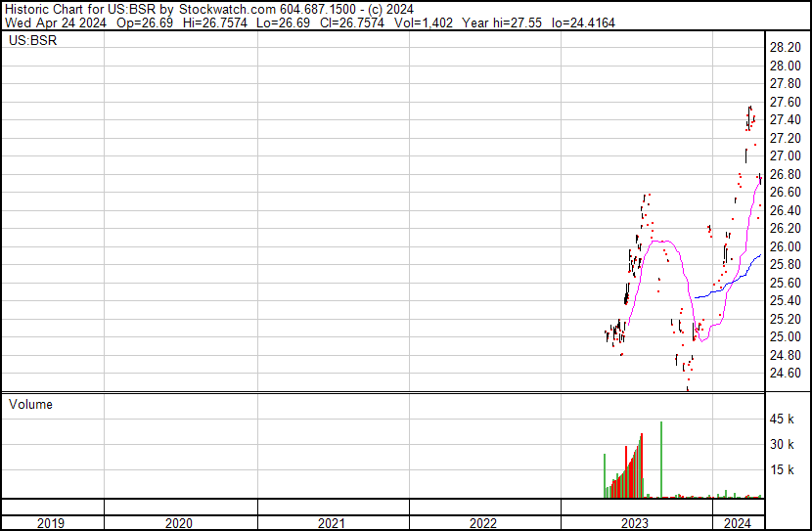The image size is (812, 531).
Task: Click the 26.80 price axis value
Action: click(785, 174)
